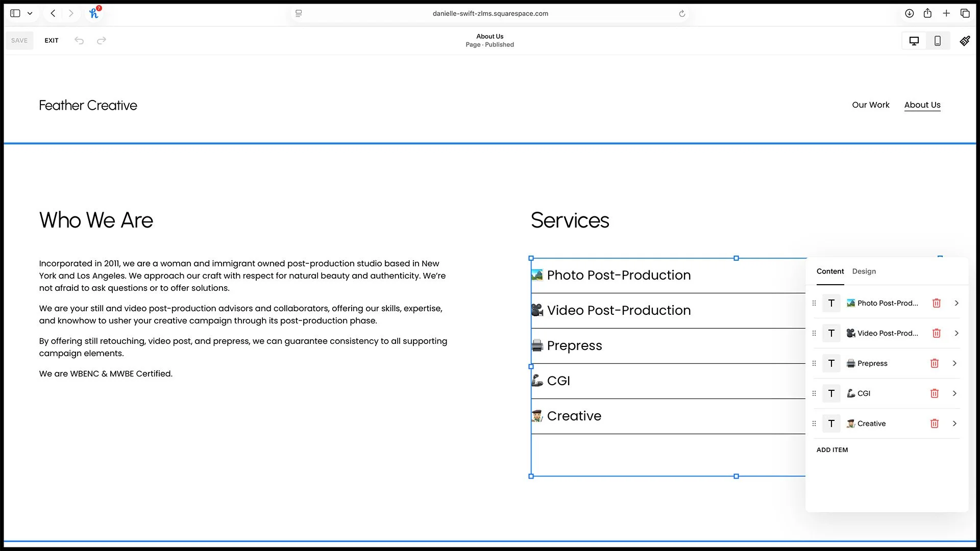Screen dimensions: 980x551
Task: Delete the CGI list item
Action: [935, 393]
